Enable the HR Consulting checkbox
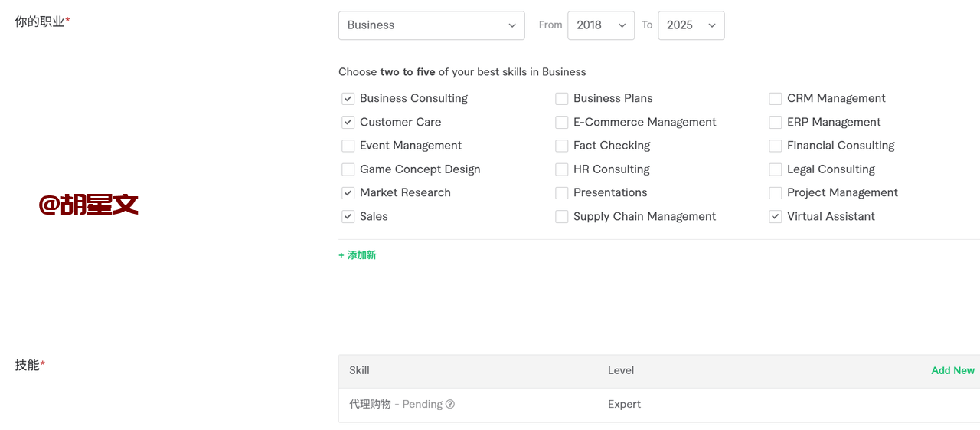The image size is (980, 430). 562,169
